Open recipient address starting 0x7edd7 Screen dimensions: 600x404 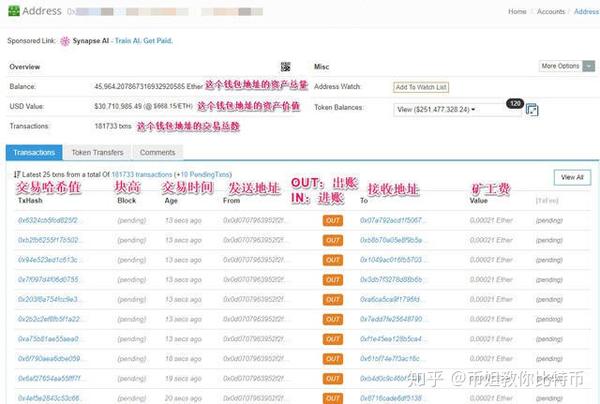pos(391,319)
